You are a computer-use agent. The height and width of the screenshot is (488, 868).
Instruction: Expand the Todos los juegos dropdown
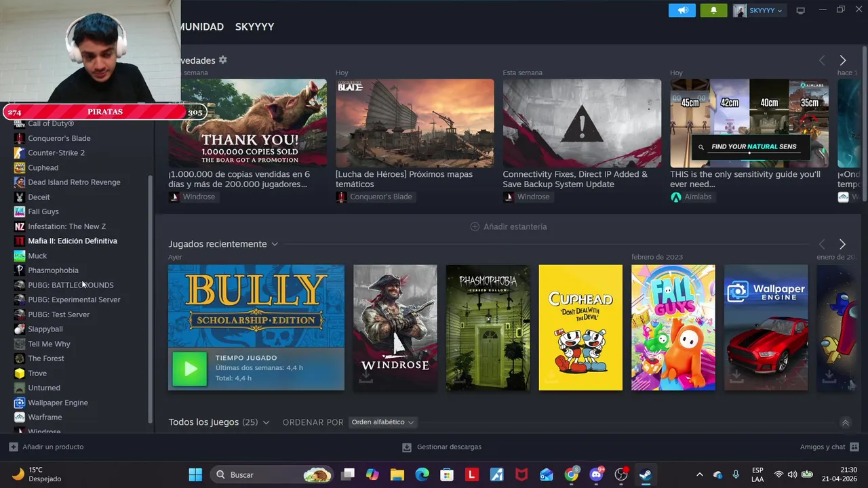click(266, 422)
